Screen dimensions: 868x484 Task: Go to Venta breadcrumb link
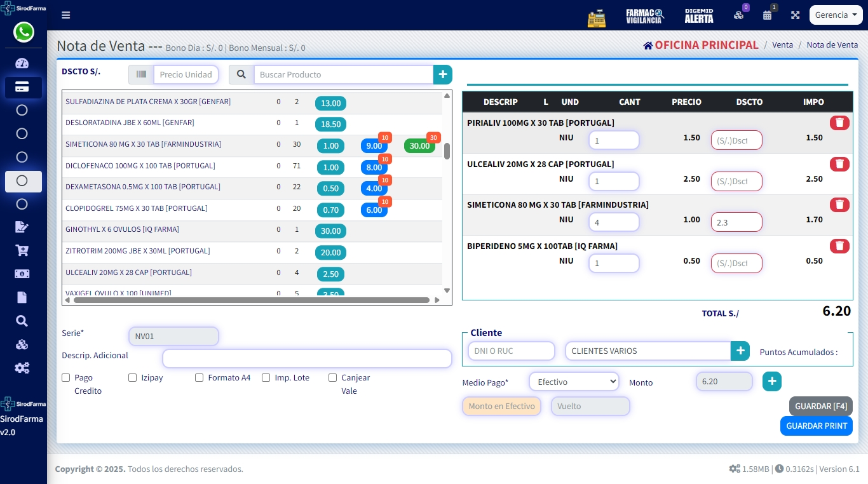(x=782, y=45)
